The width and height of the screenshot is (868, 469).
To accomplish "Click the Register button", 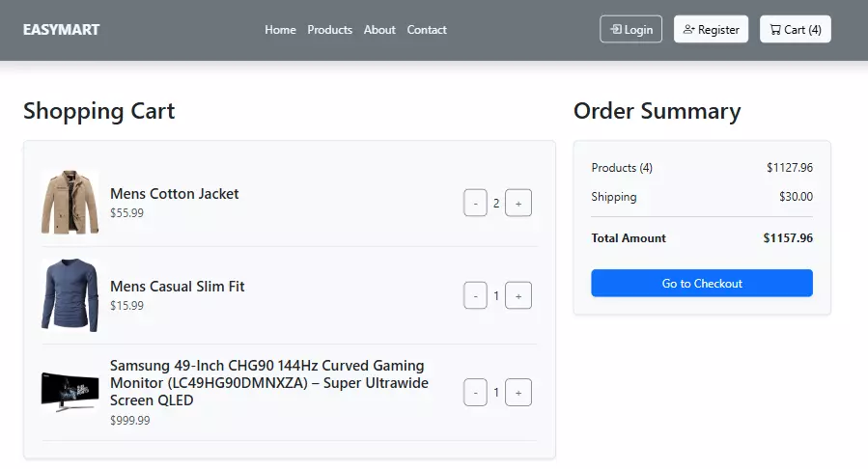I will coord(711,29).
